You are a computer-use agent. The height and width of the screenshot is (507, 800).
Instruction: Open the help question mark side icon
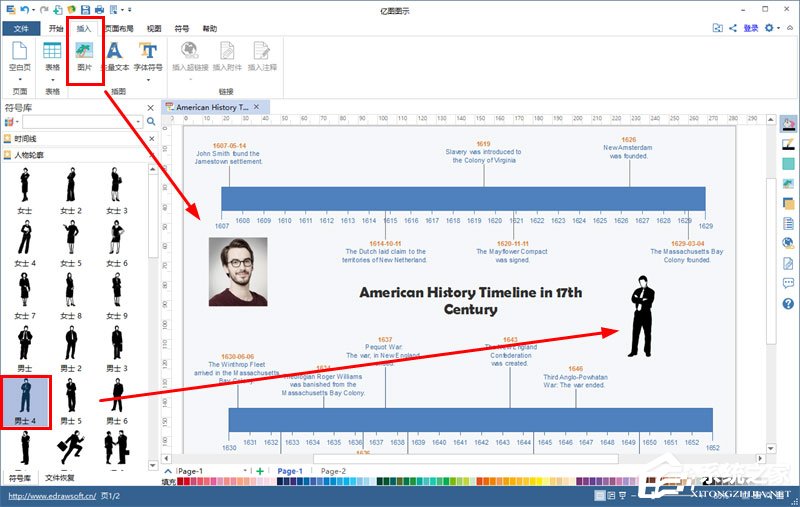click(788, 303)
